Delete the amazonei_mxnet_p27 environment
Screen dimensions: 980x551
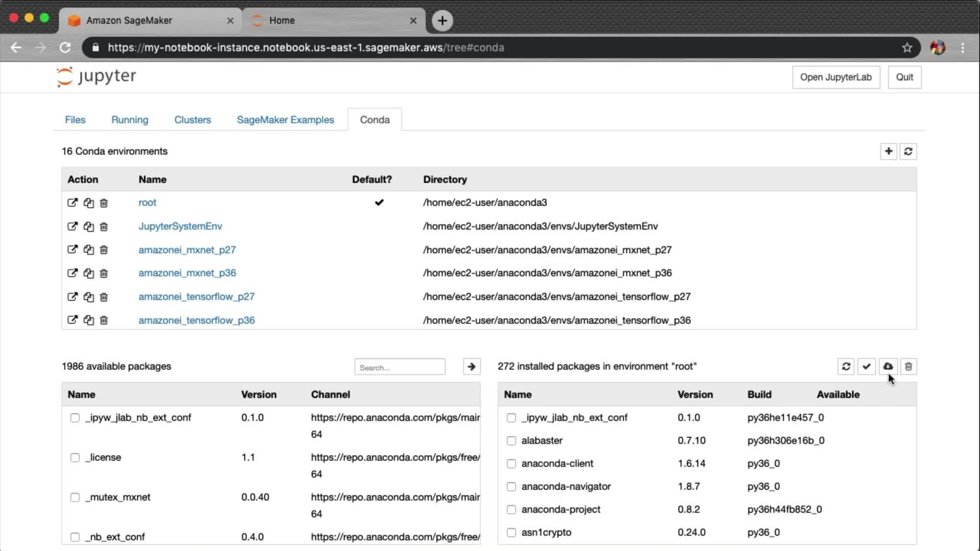104,250
